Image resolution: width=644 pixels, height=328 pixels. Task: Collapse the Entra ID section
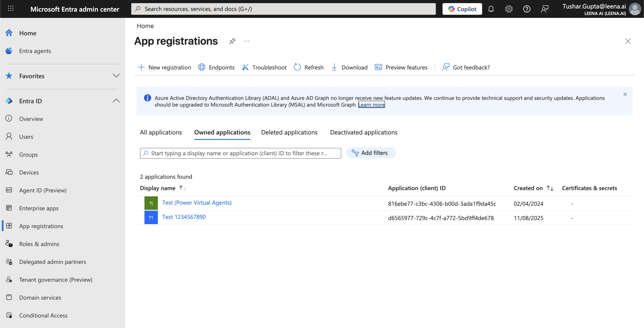click(x=116, y=101)
